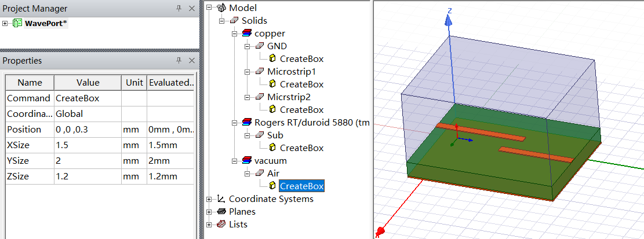Image resolution: width=644 pixels, height=239 pixels.
Task: Select CreateBox under GND
Action: [x=302, y=58]
